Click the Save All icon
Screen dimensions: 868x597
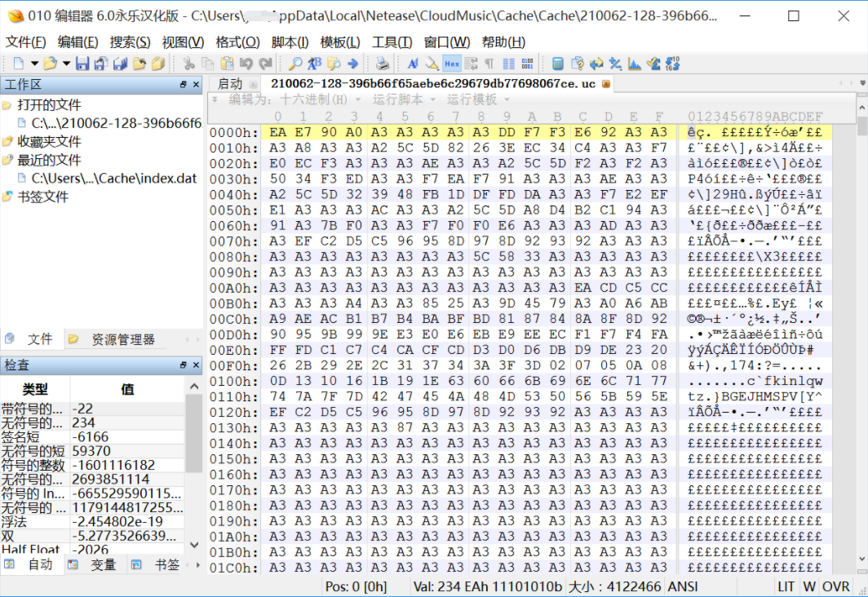click(x=120, y=64)
